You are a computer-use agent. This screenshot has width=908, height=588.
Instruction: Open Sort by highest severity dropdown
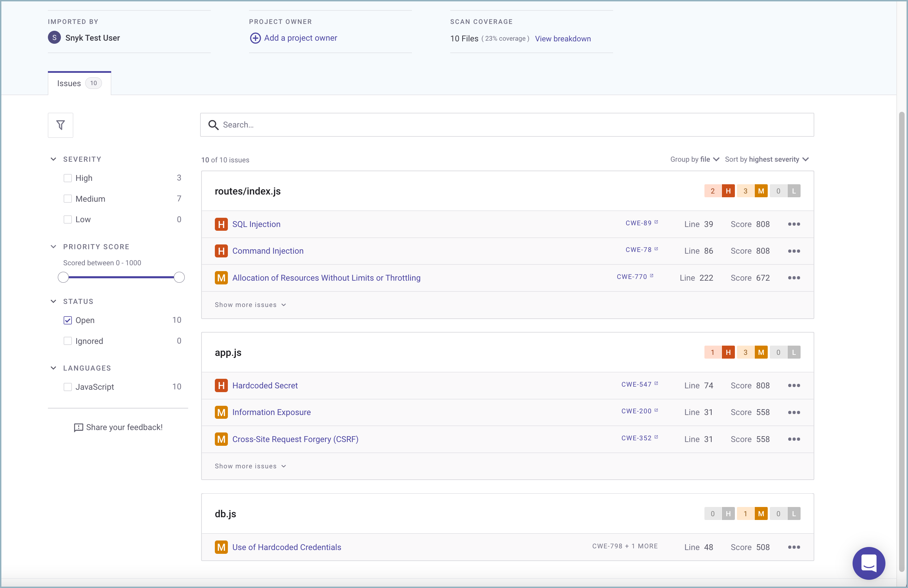766,159
